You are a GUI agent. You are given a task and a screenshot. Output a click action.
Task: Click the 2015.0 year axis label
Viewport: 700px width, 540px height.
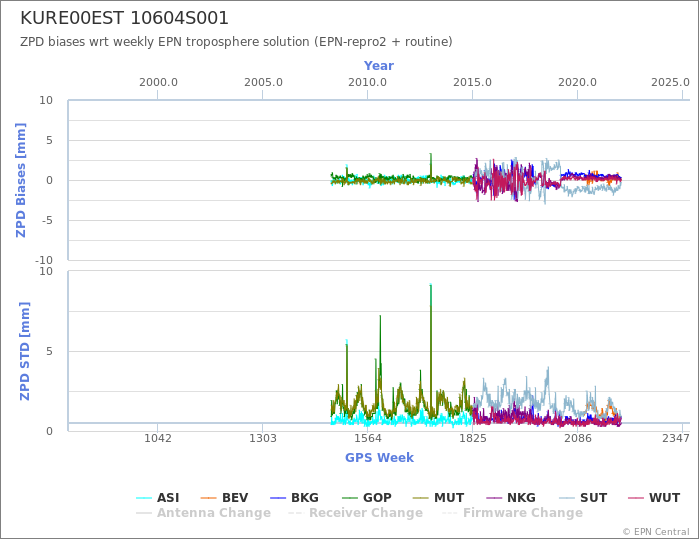(x=472, y=83)
